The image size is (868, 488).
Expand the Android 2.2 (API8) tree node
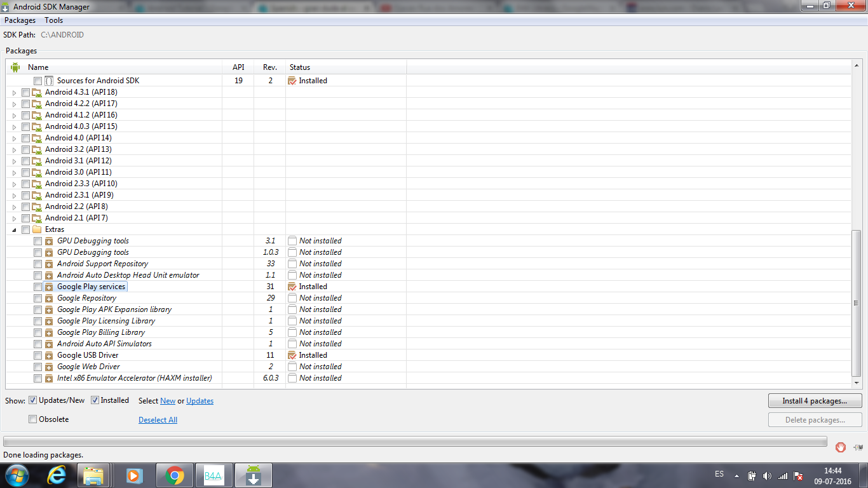pos(15,207)
